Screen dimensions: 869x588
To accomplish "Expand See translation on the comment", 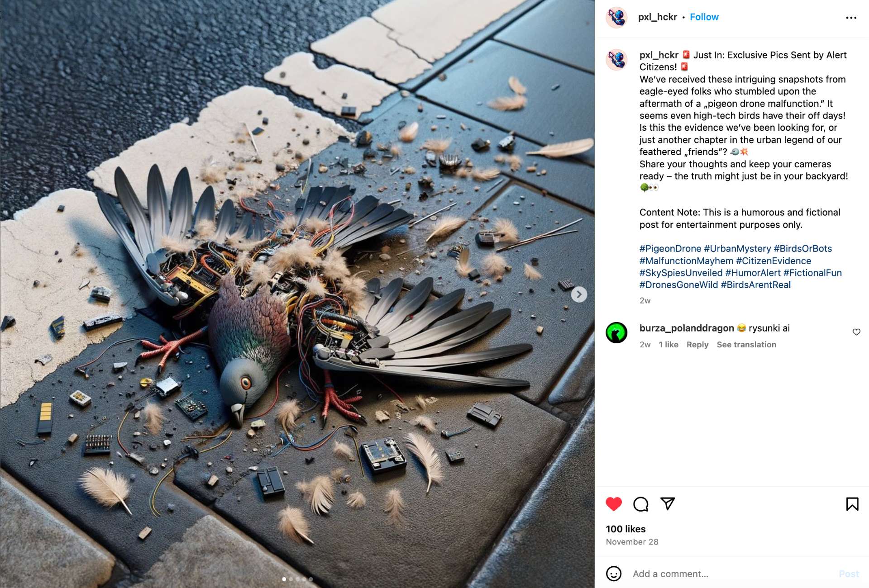I will point(746,345).
